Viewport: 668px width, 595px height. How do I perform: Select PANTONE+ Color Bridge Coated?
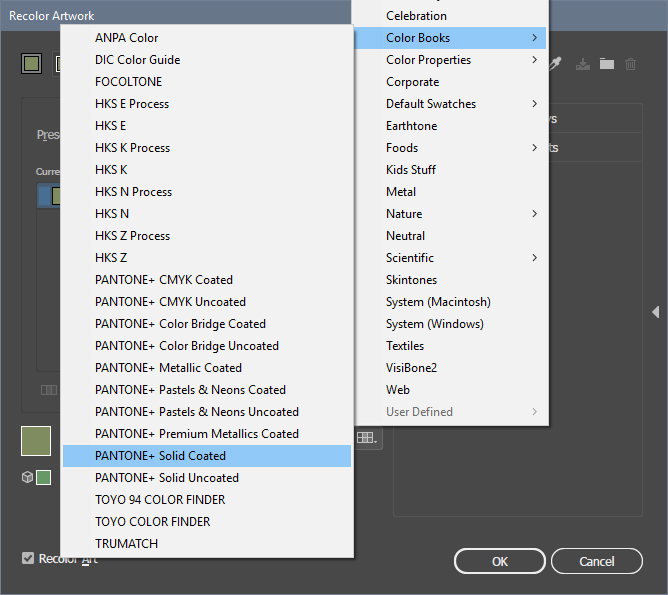coord(207,324)
